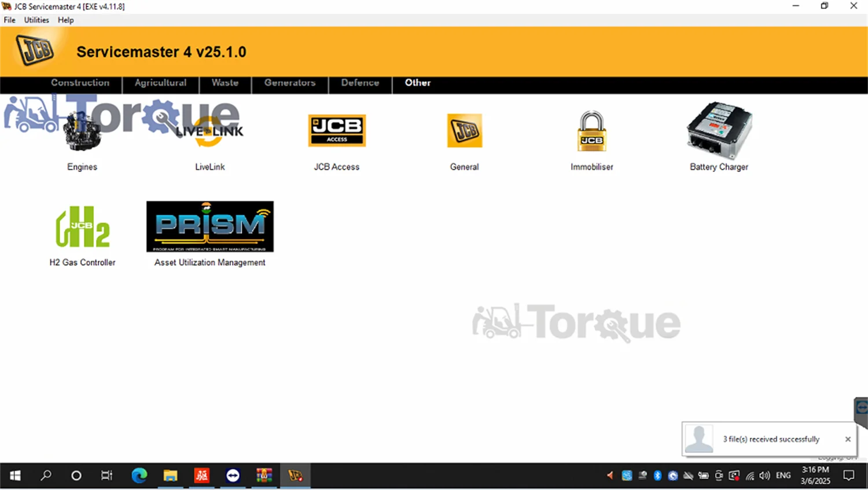Click the battery status tray icon
Viewport: 868px width, 490px height.
click(x=703, y=476)
